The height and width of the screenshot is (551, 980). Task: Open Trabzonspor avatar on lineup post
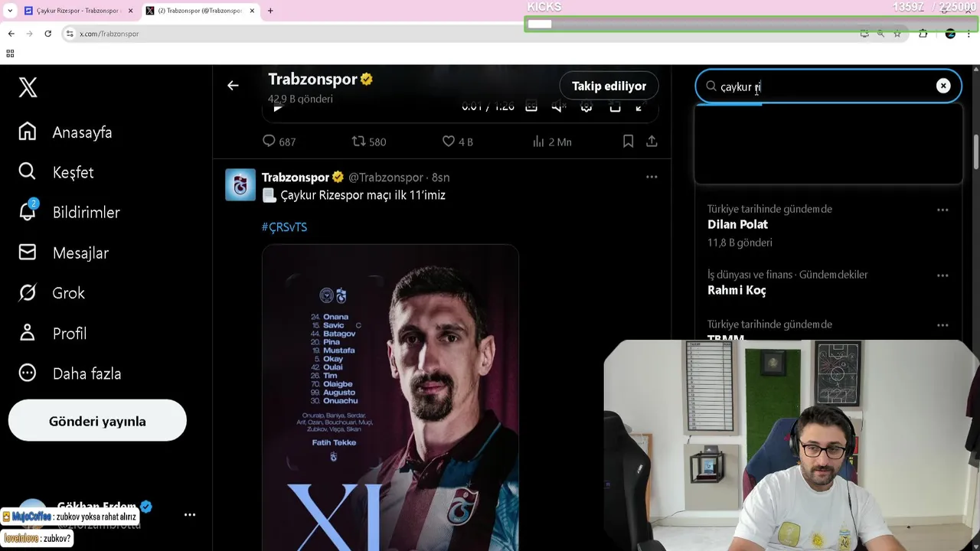[240, 185]
